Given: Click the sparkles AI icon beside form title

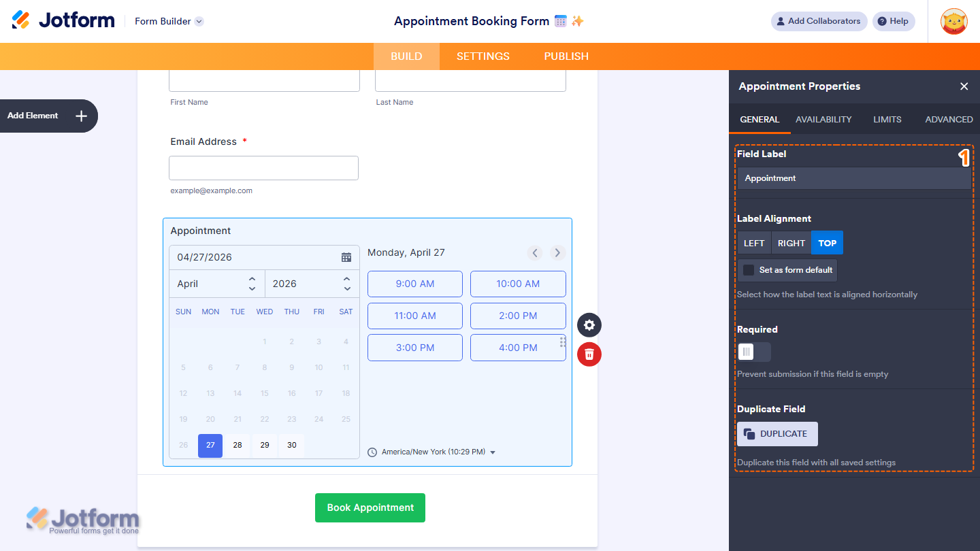Looking at the screenshot, I should pos(577,21).
